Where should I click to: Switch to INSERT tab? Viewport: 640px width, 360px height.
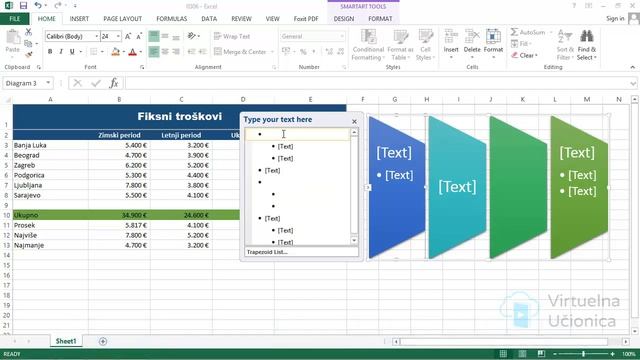[79, 19]
